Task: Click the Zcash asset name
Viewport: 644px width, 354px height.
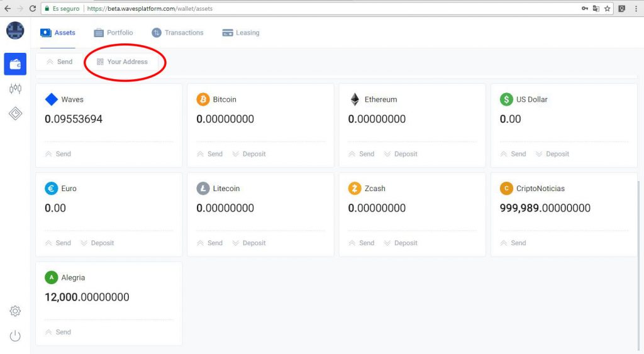Action: [375, 189]
